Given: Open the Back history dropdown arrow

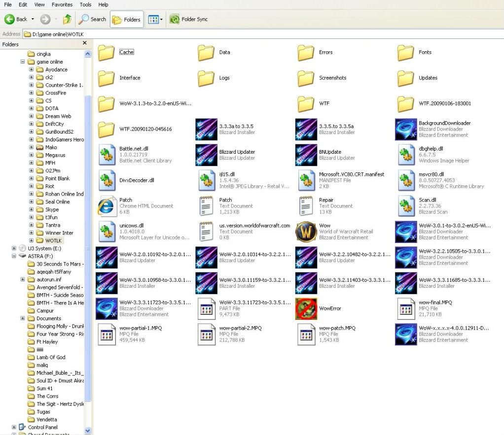Looking at the screenshot, I should pyautogui.click(x=33, y=19).
